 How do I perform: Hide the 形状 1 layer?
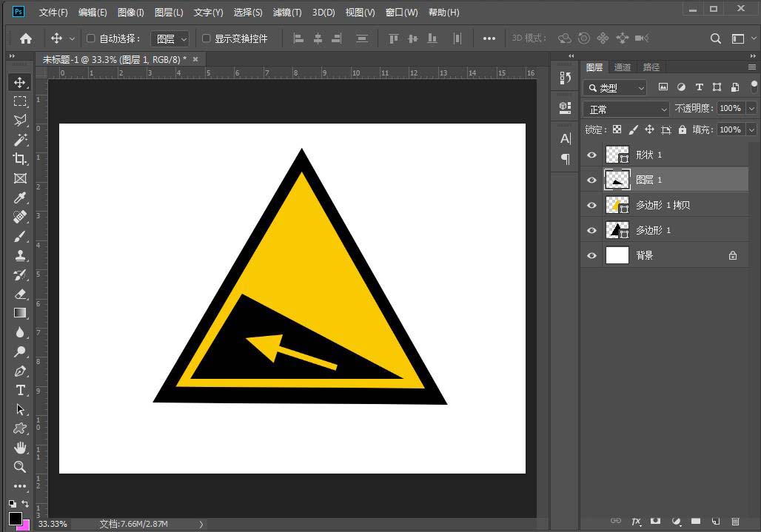(591, 155)
